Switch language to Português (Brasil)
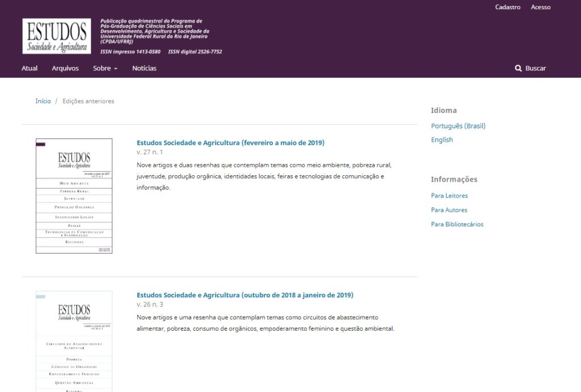Viewport: 581px width, 392px height. (x=458, y=126)
